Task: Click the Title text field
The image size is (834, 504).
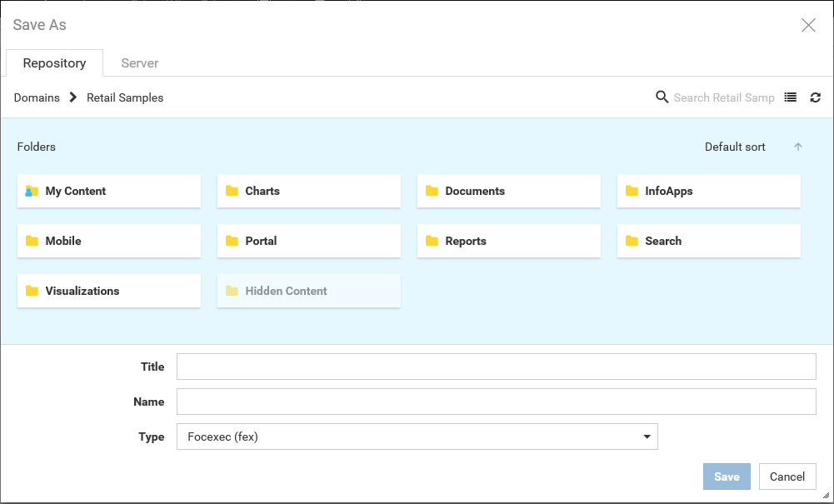Action: coord(497,367)
